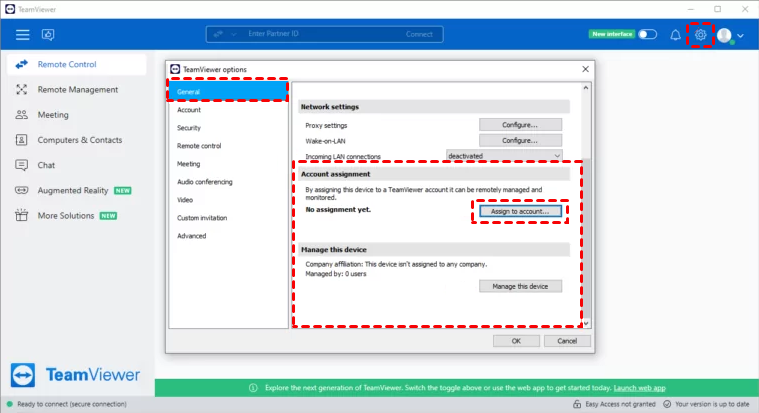This screenshot has width=759, height=413.
Task: Open connection mode dropdown arrow
Action: (x=234, y=34)
